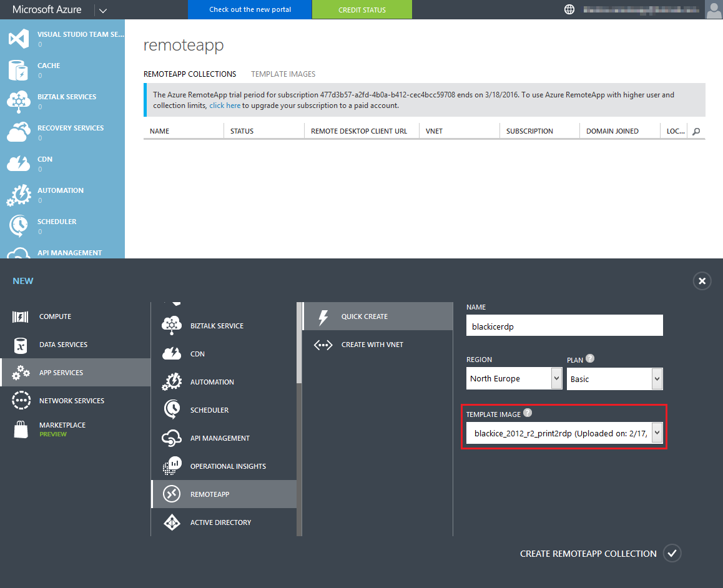Image resolution: width=723 pixels, height=588 pixels.
Task: Open the Template Image dropdown
Action: click(564, 433)
